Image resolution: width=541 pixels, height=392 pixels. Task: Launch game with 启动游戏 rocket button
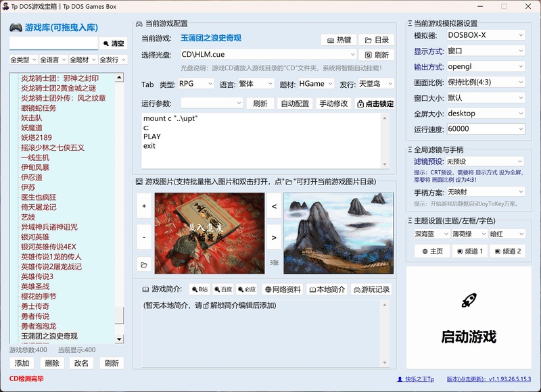pyautogui.click(x=469, y=318)
